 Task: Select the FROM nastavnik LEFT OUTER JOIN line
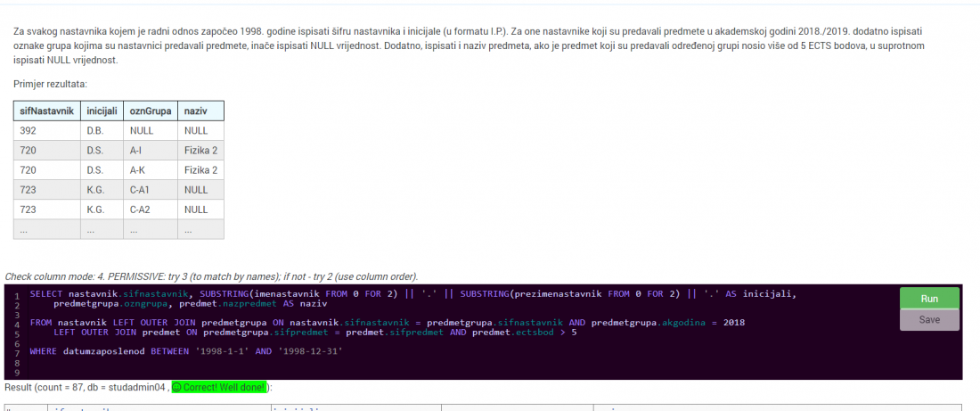(387, 323)
